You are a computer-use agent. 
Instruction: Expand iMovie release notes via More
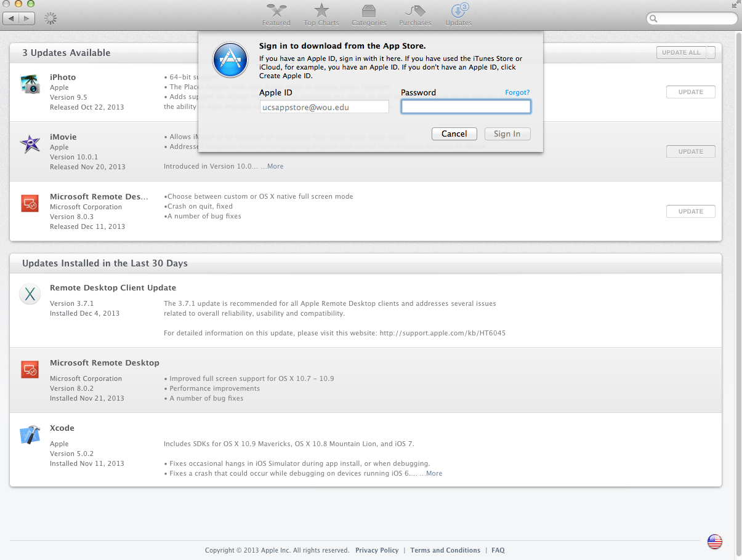(x=275, y=166)
